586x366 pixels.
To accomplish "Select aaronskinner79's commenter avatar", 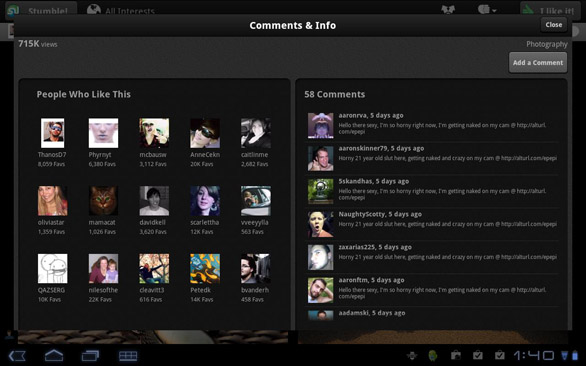I will click(320, 159).
